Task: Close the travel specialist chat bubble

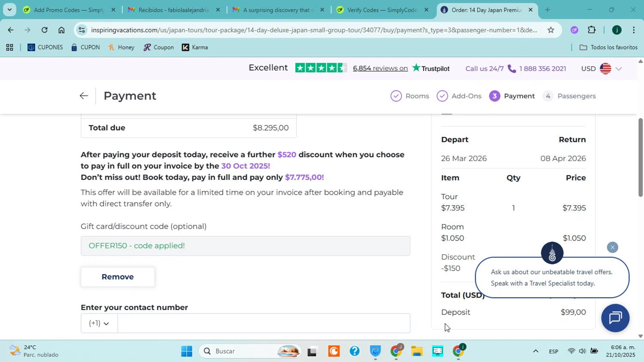Action: coord(613,247)
